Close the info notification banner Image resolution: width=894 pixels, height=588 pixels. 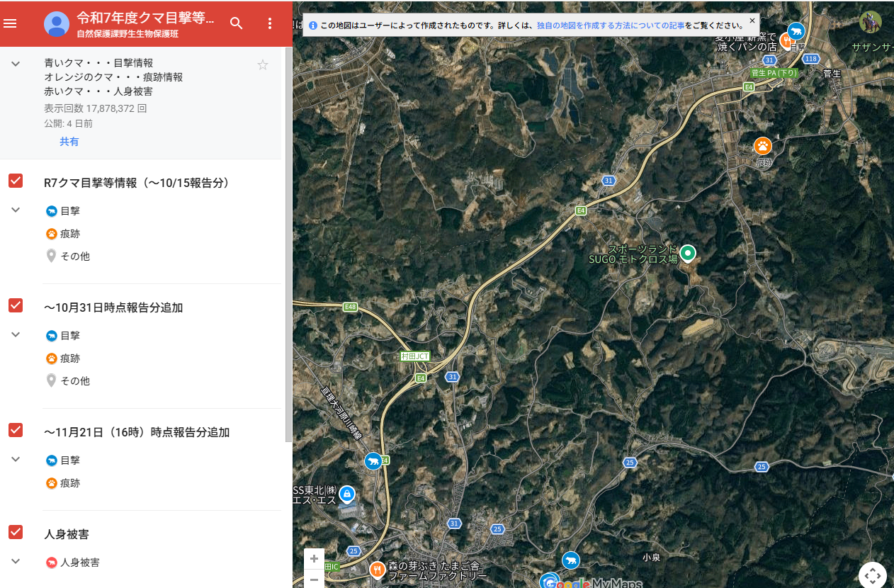click(752, 21)
